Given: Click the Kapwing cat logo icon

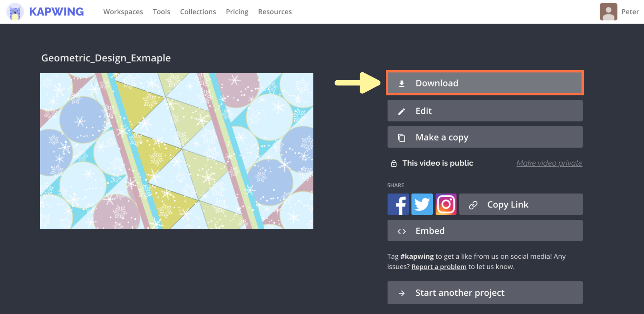Looking at the screenshot, I should point(15,12).
